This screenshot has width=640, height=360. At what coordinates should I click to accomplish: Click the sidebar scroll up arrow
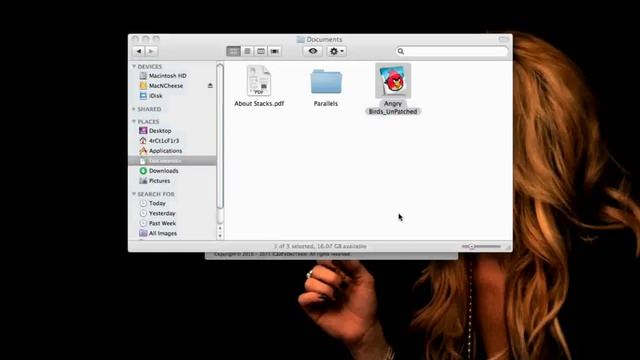coord(220,229)
